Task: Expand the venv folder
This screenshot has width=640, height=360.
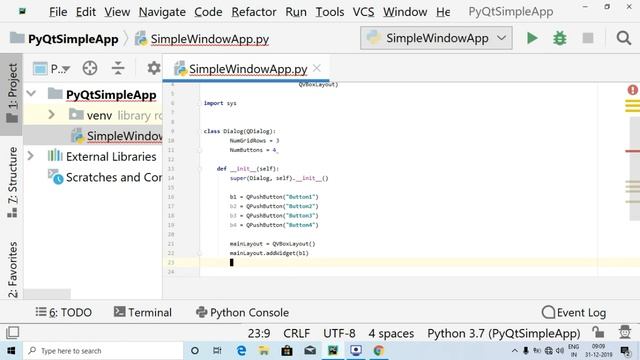Action: [51, 115]
